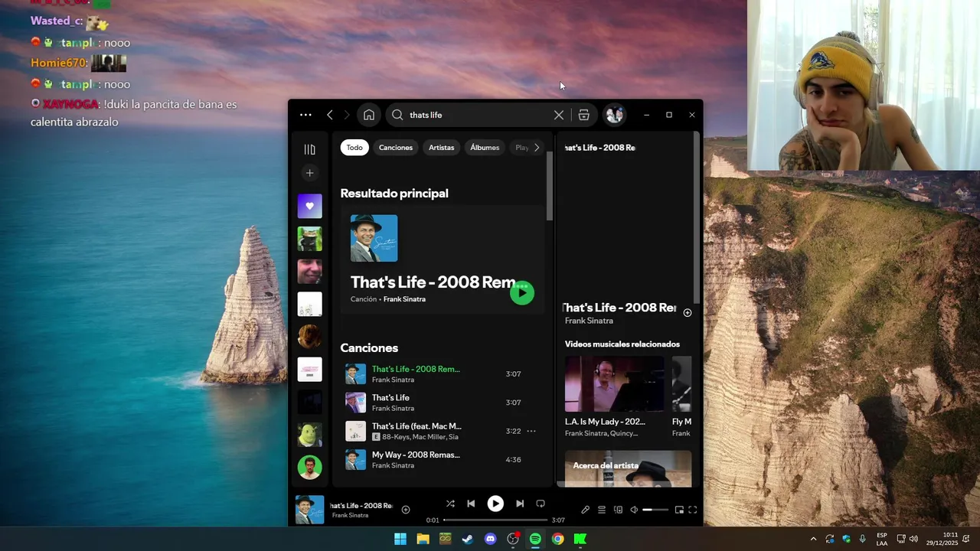
Task: Open Steam from the taskbar
Action: click(x=467, y=539)
